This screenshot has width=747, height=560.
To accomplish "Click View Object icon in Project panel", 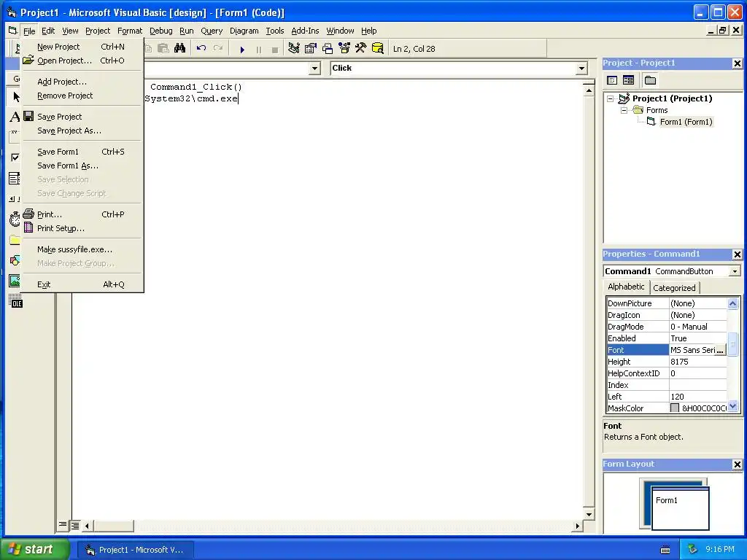I will pos(628,80).
